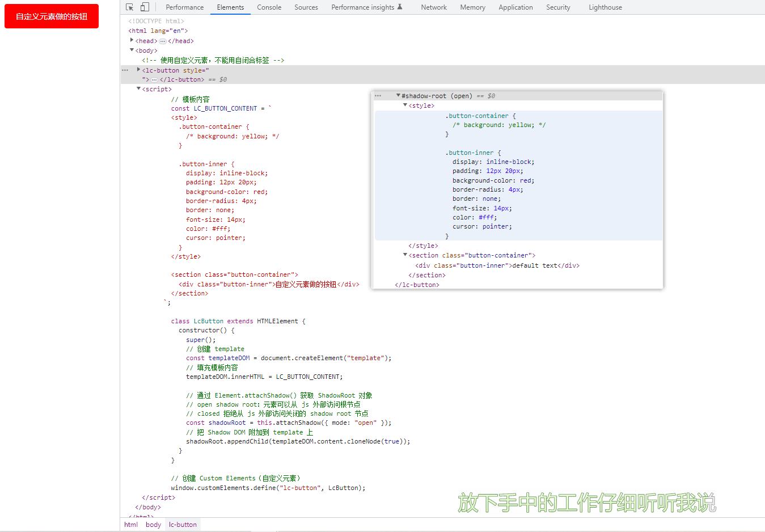
Task: Select the Elements tab
Action: coord(230,7)
